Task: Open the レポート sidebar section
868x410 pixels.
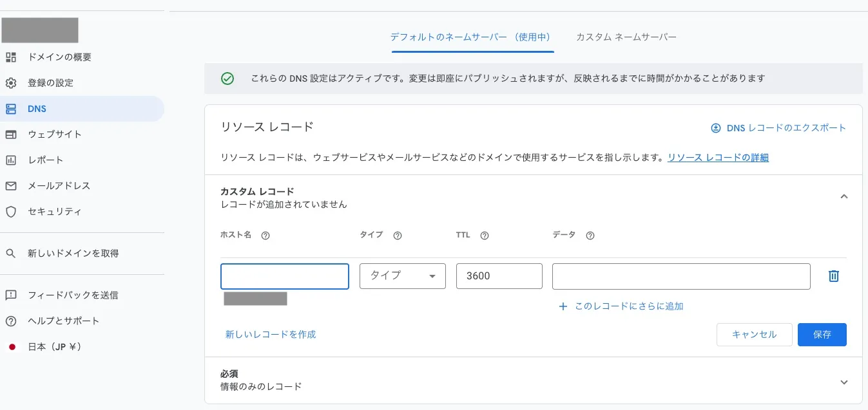Action: click(44, 160)
